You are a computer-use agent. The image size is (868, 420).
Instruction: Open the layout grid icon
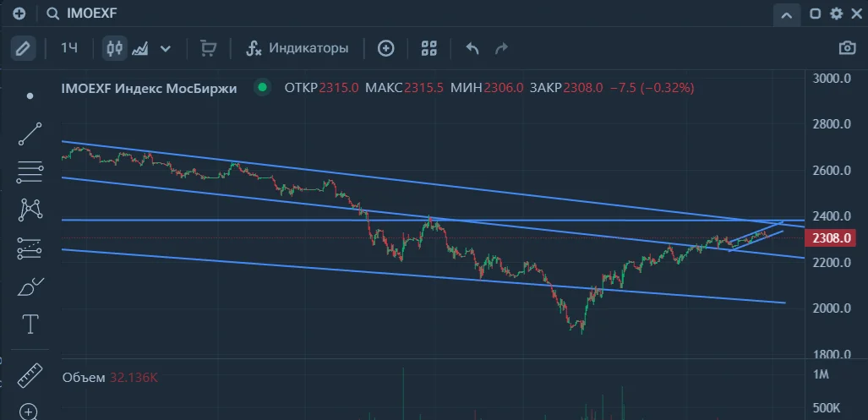[x=429, y=49]
